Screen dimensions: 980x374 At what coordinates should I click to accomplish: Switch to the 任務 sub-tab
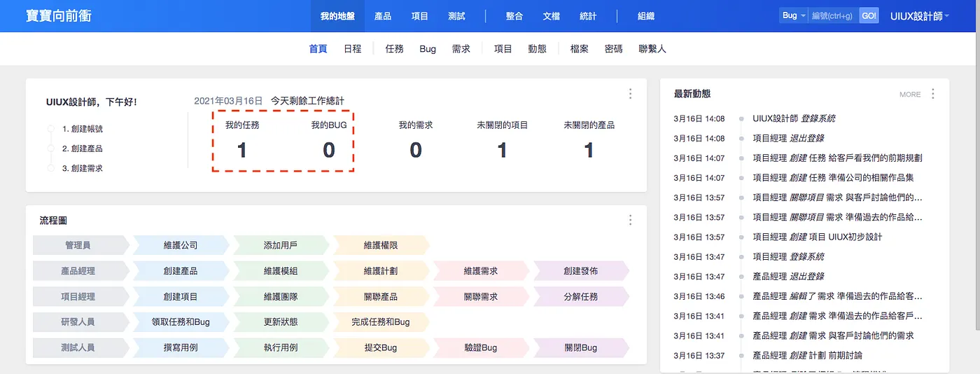click(x=395, y=49)
